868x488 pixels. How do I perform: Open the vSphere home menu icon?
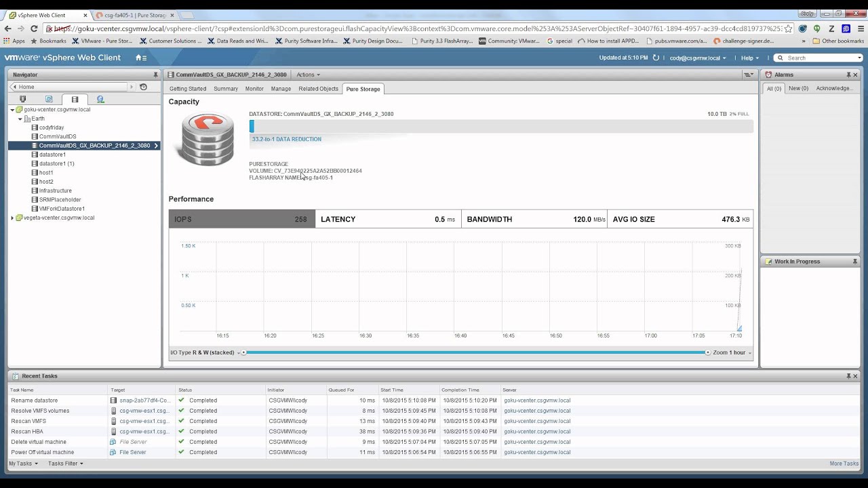pos(140,58)
